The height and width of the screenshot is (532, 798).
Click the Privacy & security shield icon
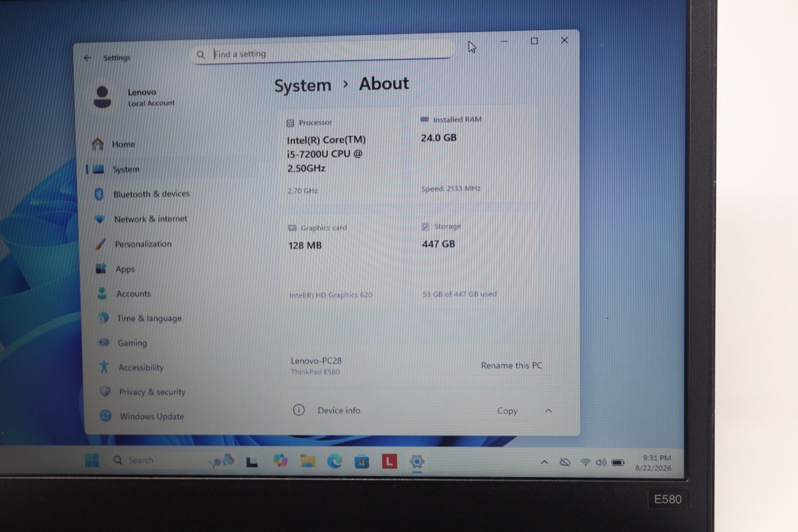(x=105, y=392)
